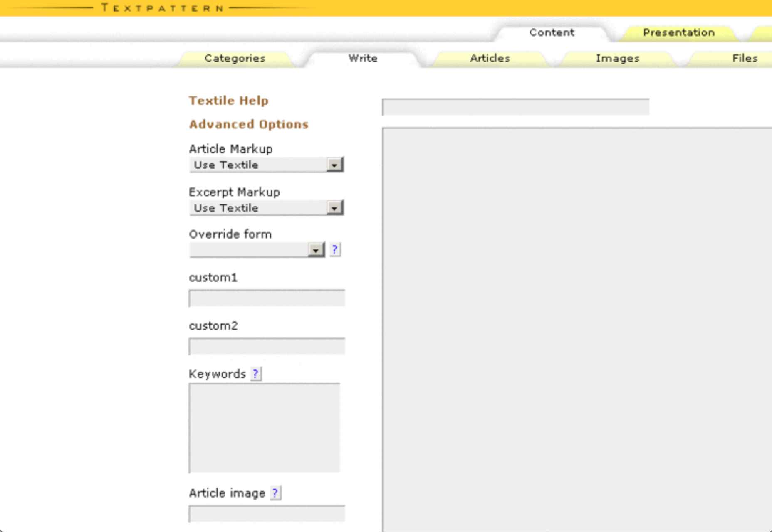Open the Keywords help question mark
The width and height of the screenshot is (772, 532).
[x=256, y=374]
